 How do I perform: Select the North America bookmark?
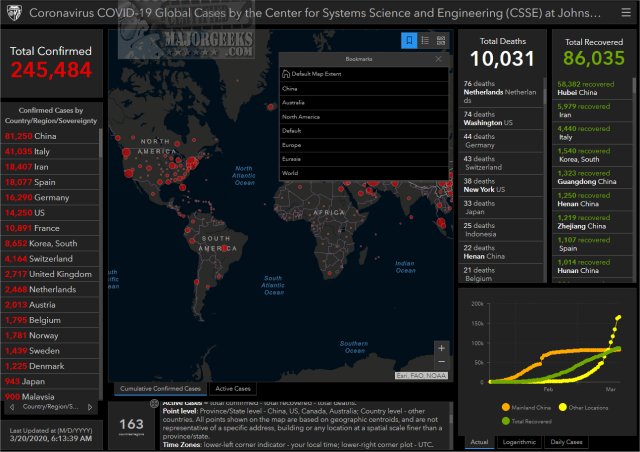(364, 117)
